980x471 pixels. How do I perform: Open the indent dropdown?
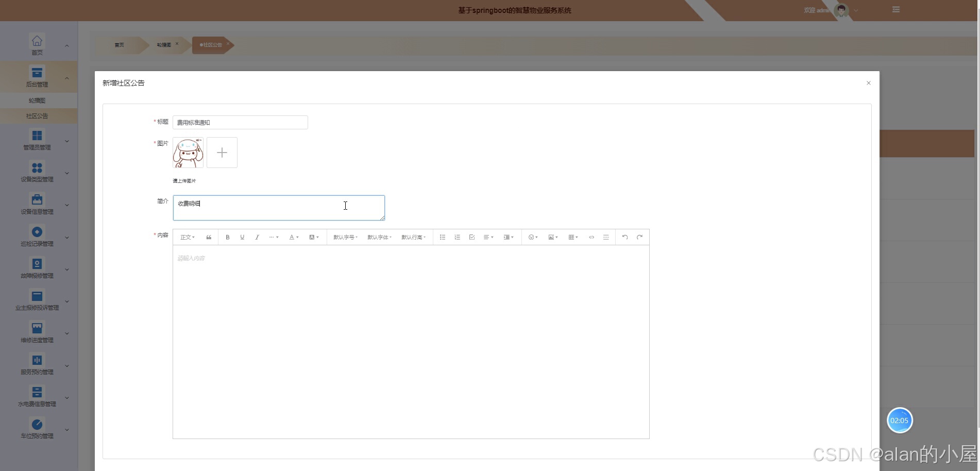[x=509, y=237]
